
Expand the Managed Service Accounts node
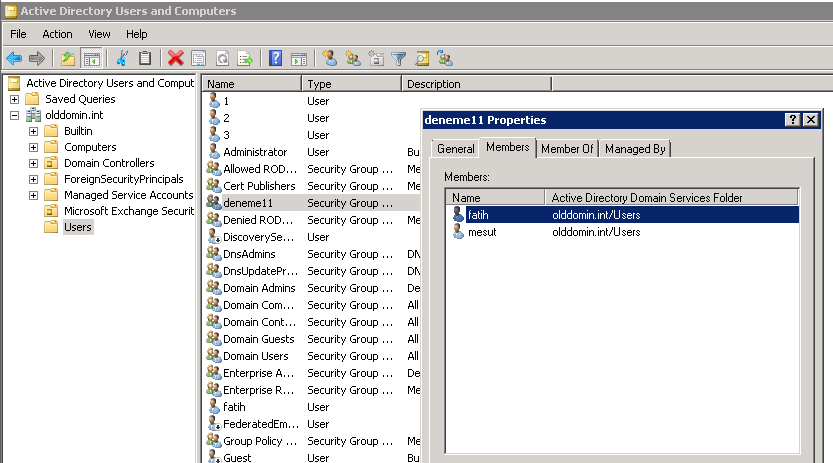coord(34,195)
